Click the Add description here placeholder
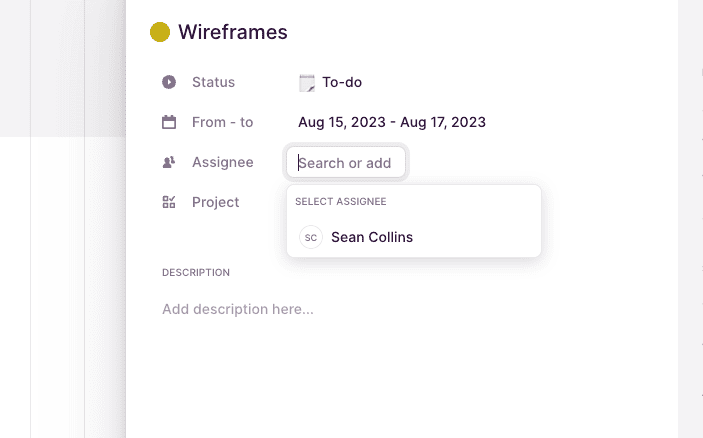This screenshot has width=703, height=438. point(238,309)
